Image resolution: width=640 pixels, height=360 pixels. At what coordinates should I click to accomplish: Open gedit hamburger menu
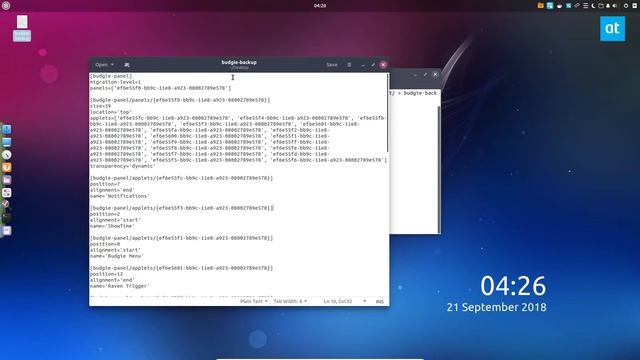pyautogui.click(x=349, y=64)
